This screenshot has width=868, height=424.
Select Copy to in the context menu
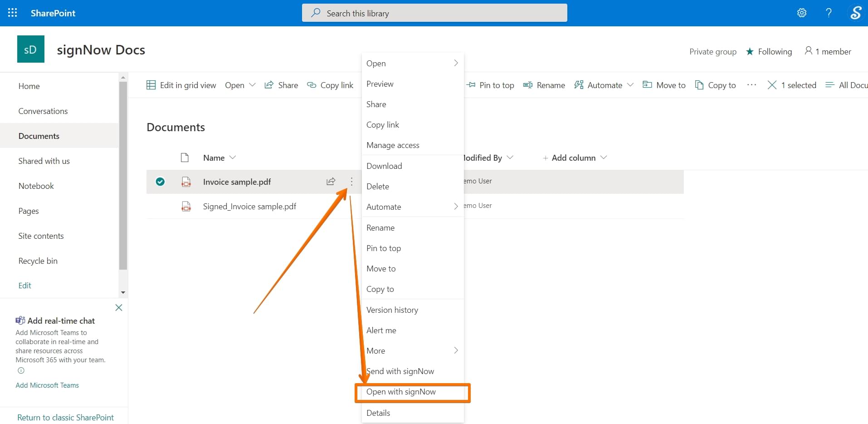413,289
